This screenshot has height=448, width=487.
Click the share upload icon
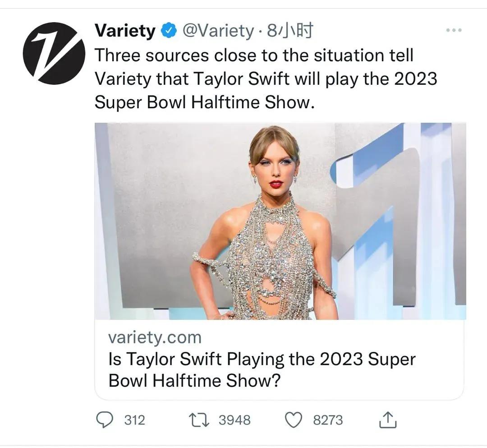pos(387,420)
